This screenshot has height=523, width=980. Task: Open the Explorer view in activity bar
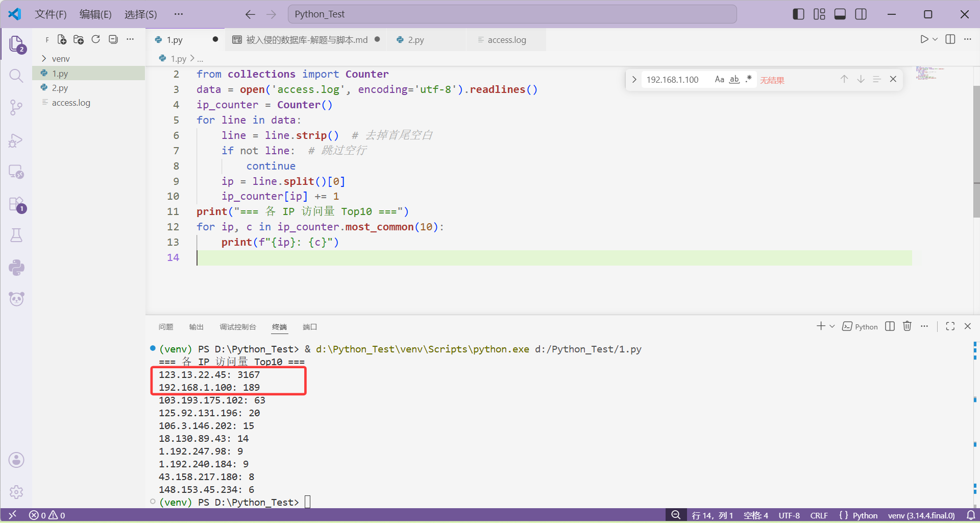pyautogui.click(x=16, y=44)
